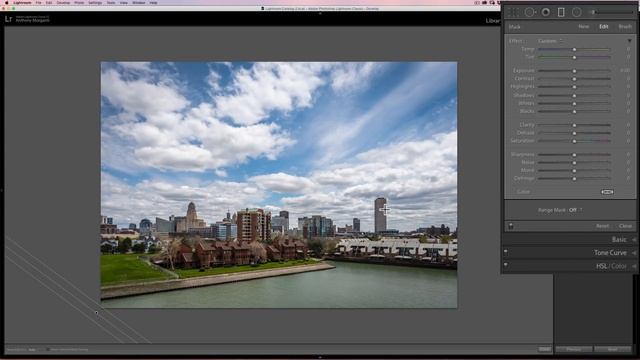
Task: Click the bottom Reset button
Action: click(x=613, y=349)
